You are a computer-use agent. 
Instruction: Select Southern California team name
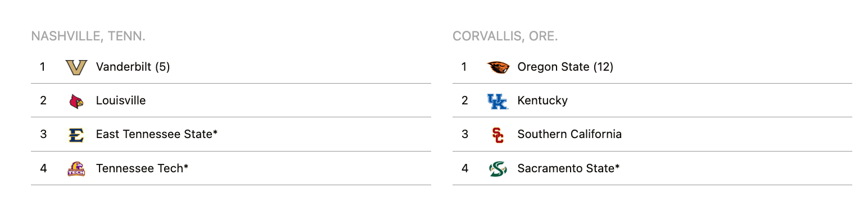[x=569, y=134]
